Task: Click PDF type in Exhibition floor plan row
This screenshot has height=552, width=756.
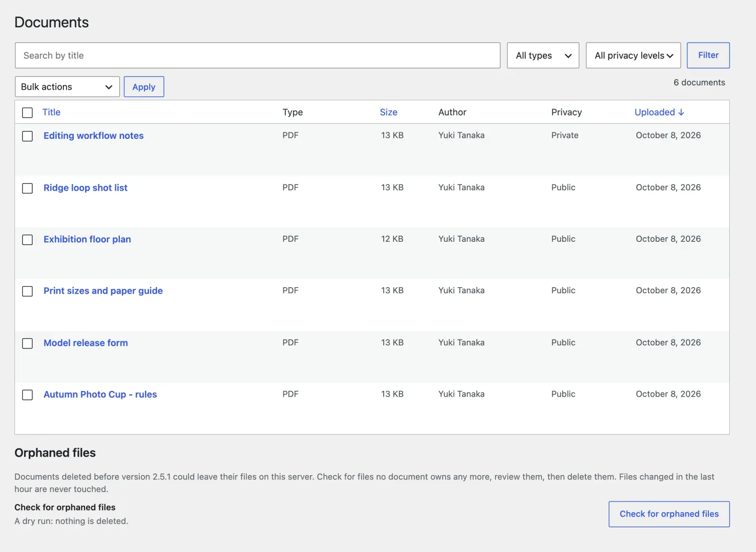Action: tap(291, 239)
